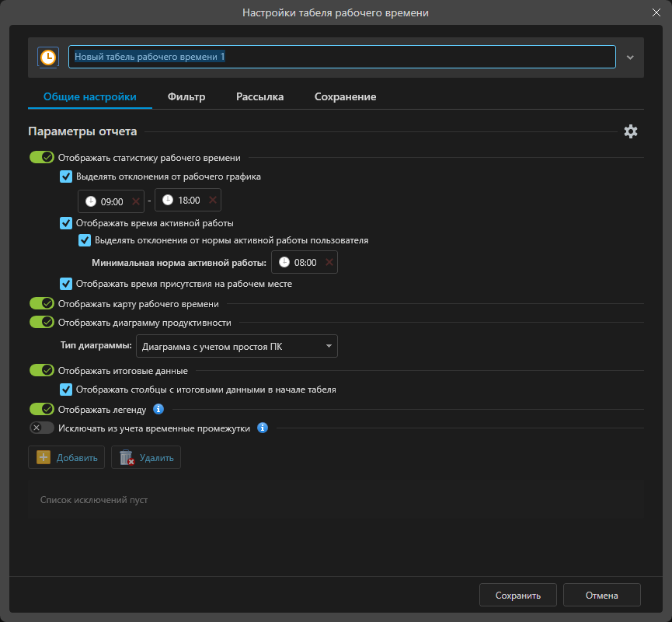The width and height of the screenshot is (672, 622).
Task: Clear the 18:00 end time value
Action: pyautogui.click(x=212, y=201)
